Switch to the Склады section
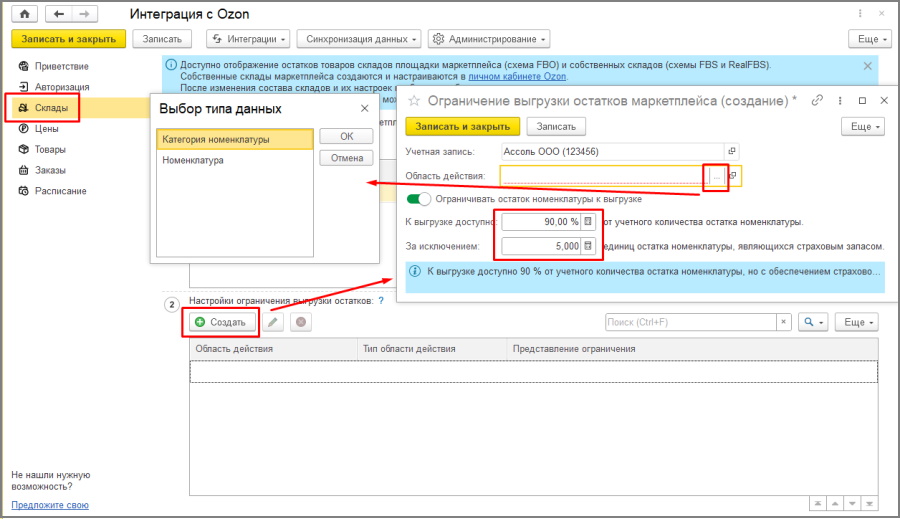 point(51,108)
